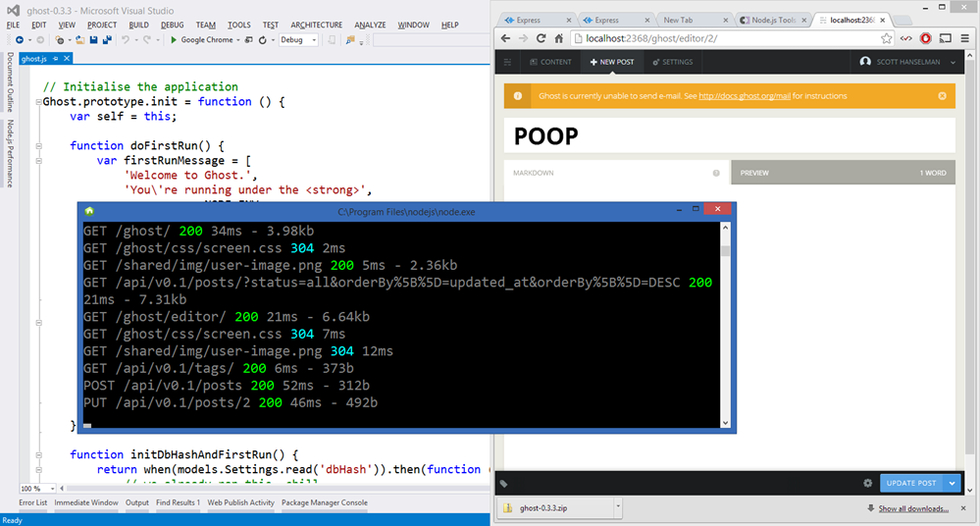Open the 100 % zoom dropdown in the code editor
The height and width of the screenshot is (526, 980).
(53, 489)
